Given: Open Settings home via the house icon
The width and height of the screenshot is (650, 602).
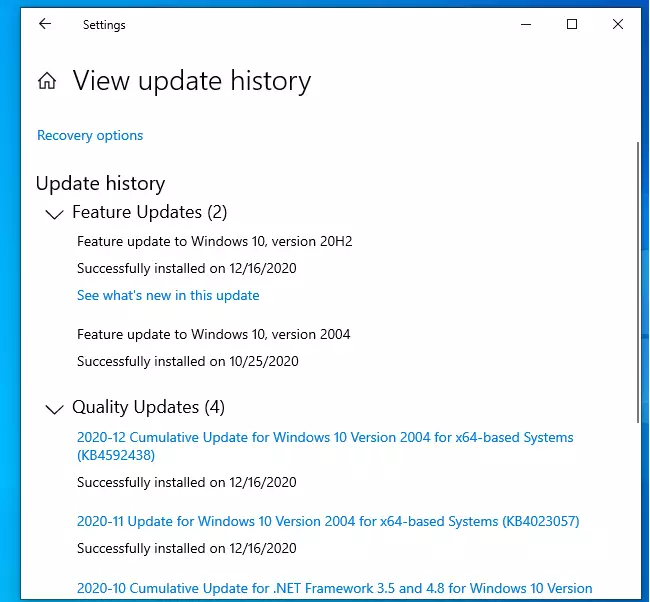Looking at the screenshot, I should click(x=47, y=80).
